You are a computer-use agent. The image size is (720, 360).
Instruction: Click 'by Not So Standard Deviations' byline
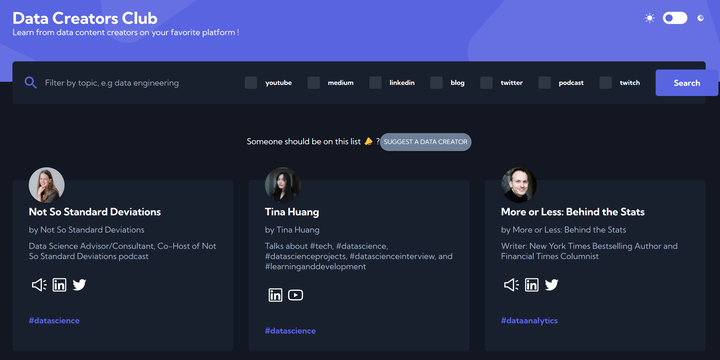(86, 230)
